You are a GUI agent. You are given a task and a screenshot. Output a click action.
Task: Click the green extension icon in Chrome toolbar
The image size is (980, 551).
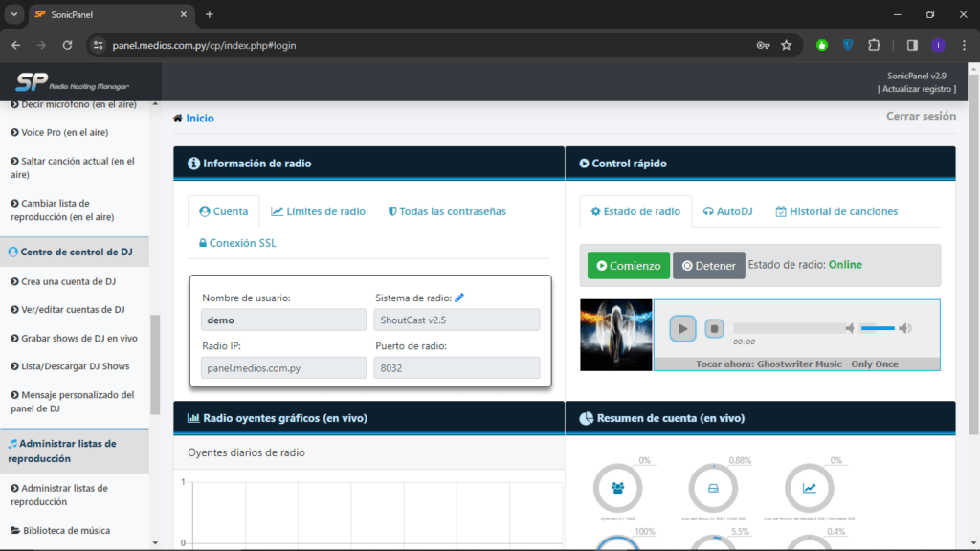[822, 45]
